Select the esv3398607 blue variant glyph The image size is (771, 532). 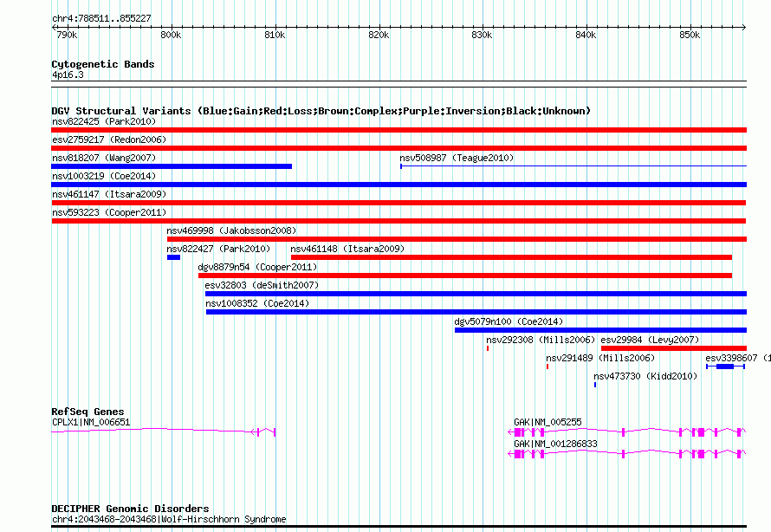725,367
